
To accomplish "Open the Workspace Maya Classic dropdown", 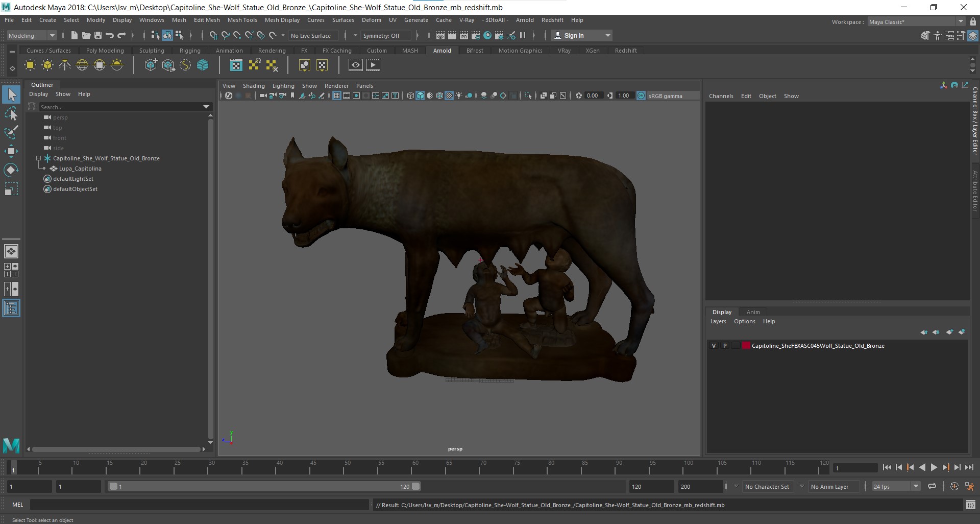I will point(916,21).
